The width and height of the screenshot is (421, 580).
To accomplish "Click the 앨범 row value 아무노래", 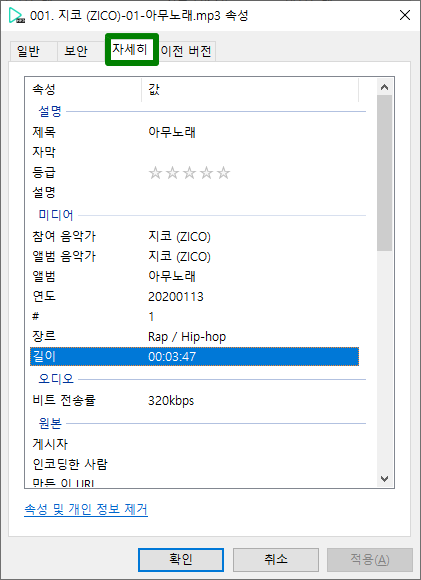I will point(172,276).
